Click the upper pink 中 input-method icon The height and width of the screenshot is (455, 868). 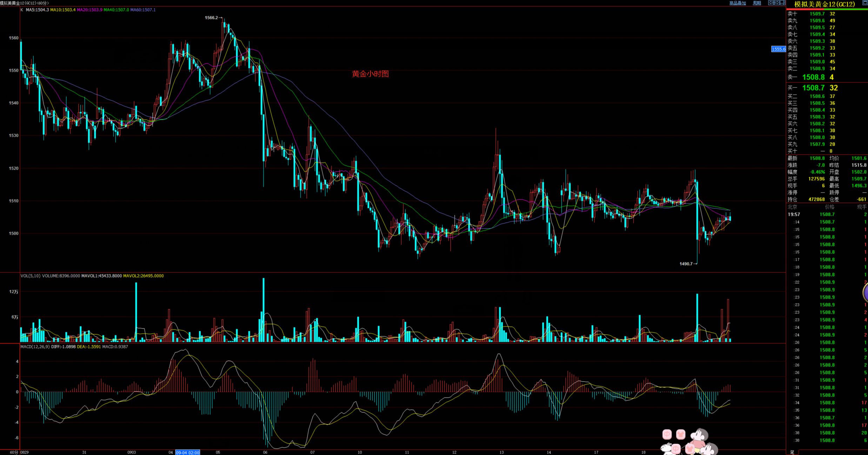(667, 435)
